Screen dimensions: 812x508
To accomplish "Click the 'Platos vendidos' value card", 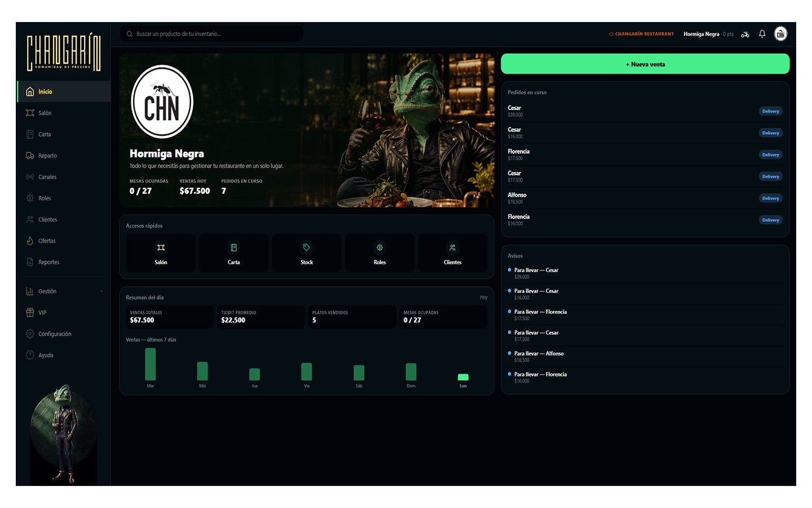I will tap(352, 317).
